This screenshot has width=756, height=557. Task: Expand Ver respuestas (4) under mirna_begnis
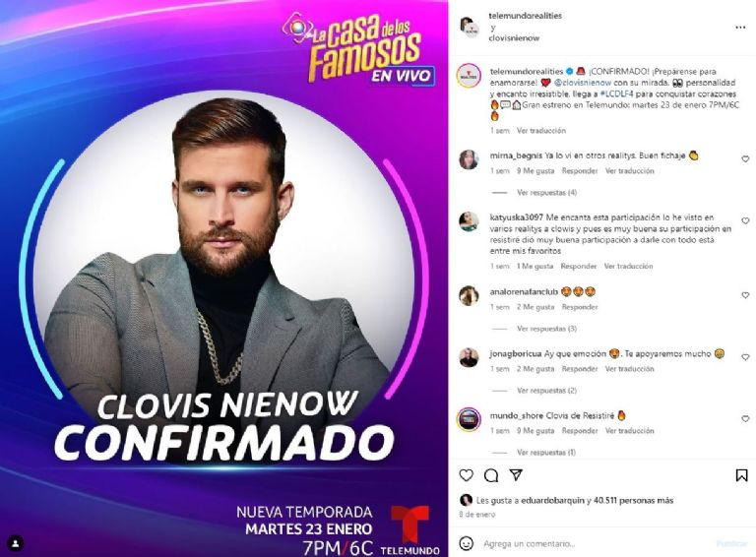coord(546,192)
